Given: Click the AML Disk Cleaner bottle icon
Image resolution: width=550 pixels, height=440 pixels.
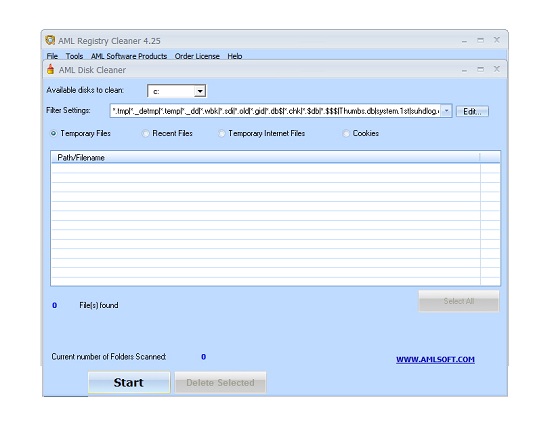Looking at the screenshot, I should pos(51,69).
